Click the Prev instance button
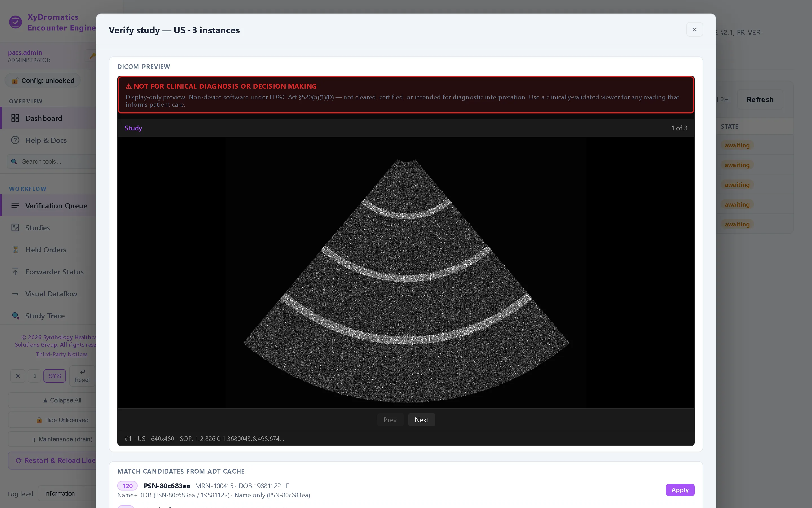812x508 pixels. [x=390, y=420]
